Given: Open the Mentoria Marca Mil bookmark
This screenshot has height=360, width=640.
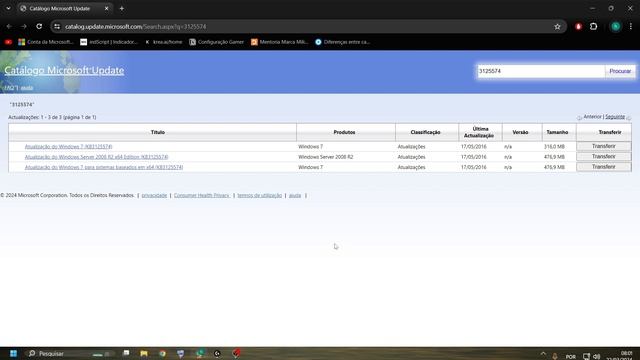Looking at the screenshot, I should tap(280, 42).
